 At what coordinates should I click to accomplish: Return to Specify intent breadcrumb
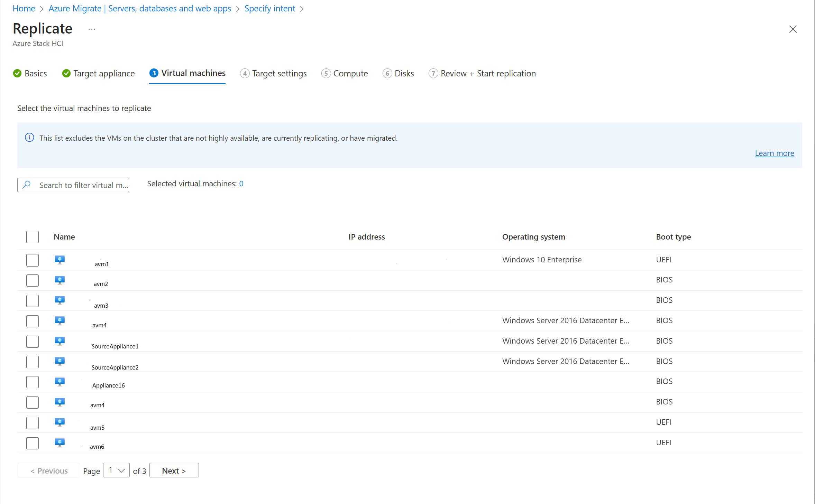pyautogui.click(x=270, y=9)
